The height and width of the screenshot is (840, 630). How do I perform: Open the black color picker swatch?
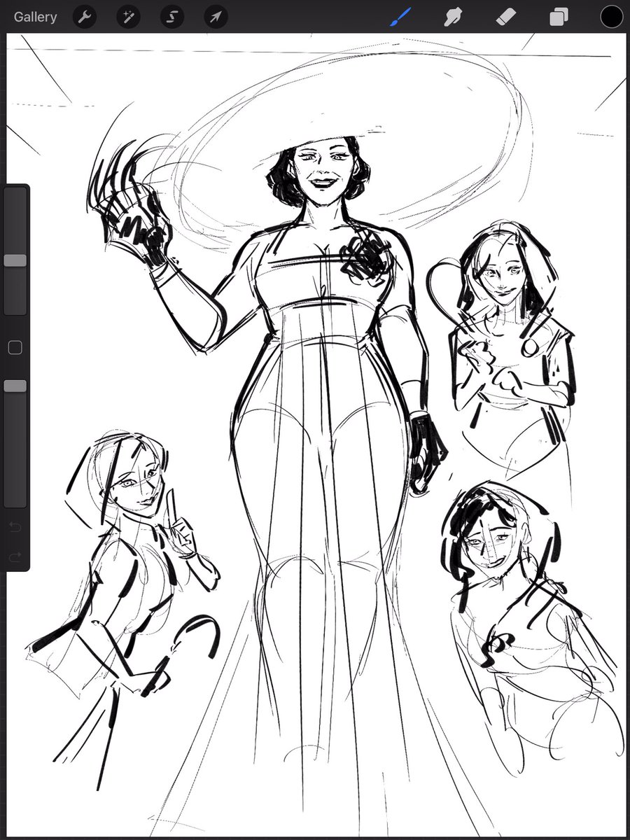(x=611, y=17)
